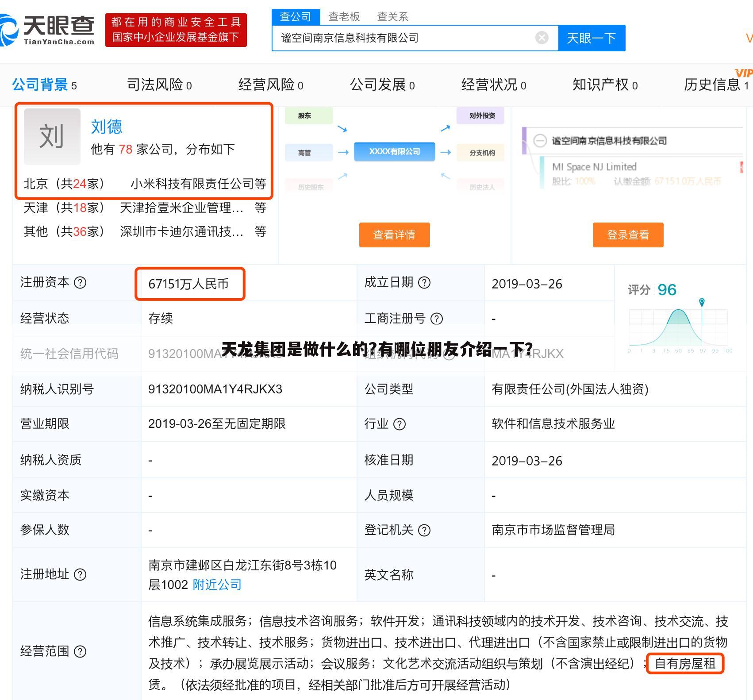
Task: Click 小米科技有限责任公司 company link
Action: coord(192,184)
